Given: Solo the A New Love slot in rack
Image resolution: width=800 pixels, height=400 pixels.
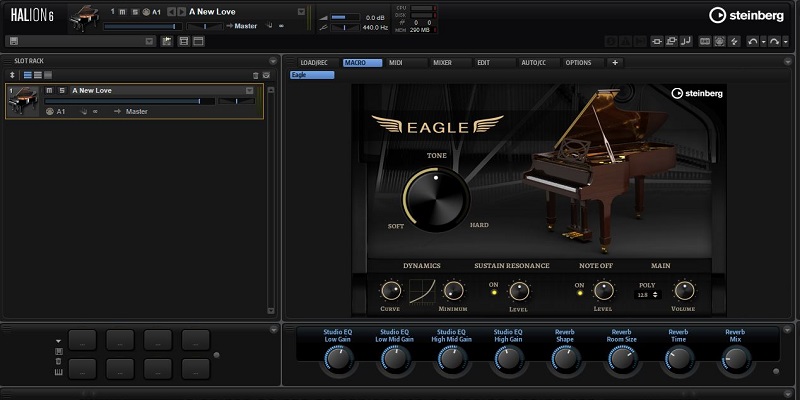Looking at the screenshot, I should (60, 90).
